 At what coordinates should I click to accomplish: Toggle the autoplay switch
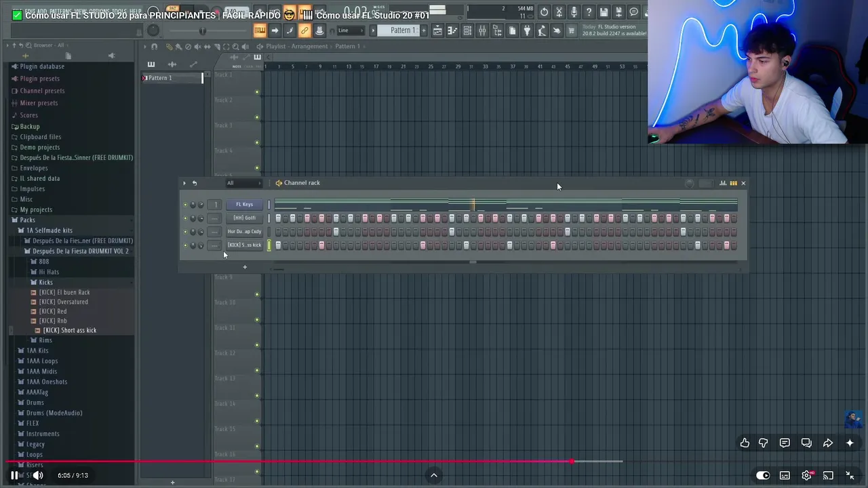click(x=763, y=475)
